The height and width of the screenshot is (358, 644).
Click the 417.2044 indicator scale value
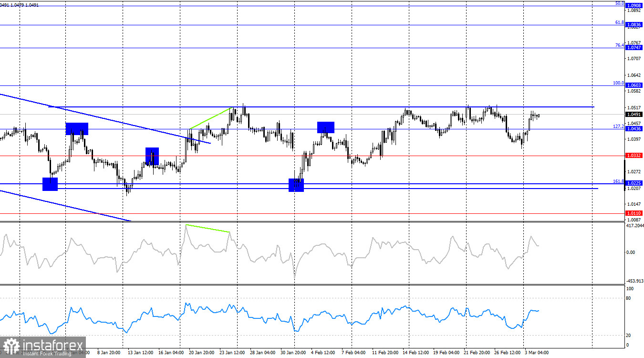[x=635, y=226]
